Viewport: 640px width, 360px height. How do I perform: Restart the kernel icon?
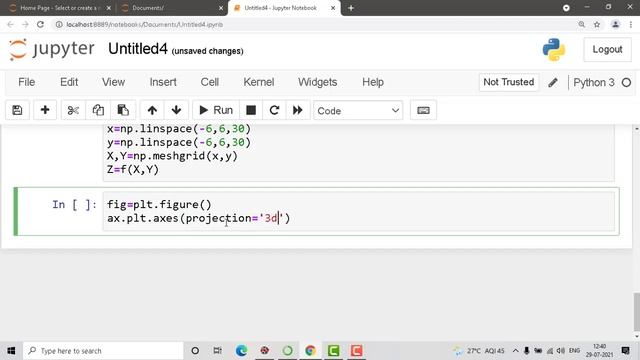[274, 110]
